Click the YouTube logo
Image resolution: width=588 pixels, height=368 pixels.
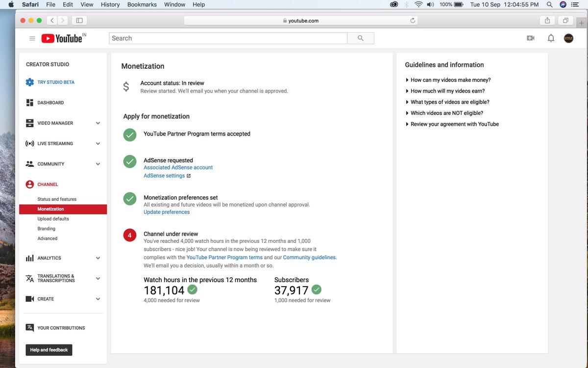[x=62, y=38]
